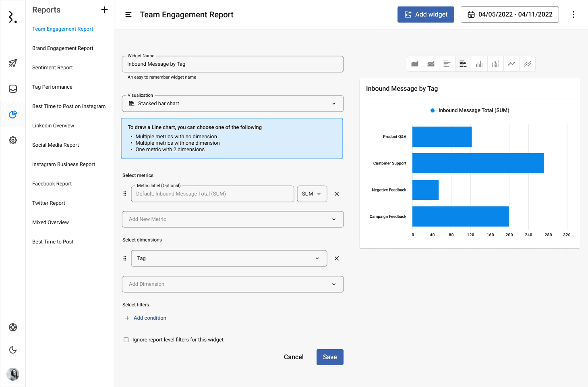Select the stacked area chart icon

(x=431, y=64)
